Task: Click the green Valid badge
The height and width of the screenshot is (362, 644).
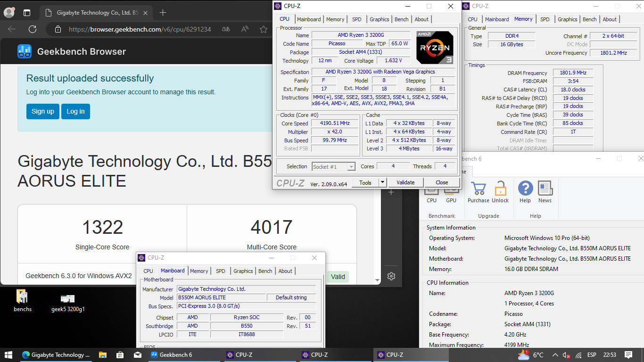Action: click(338, 277)
